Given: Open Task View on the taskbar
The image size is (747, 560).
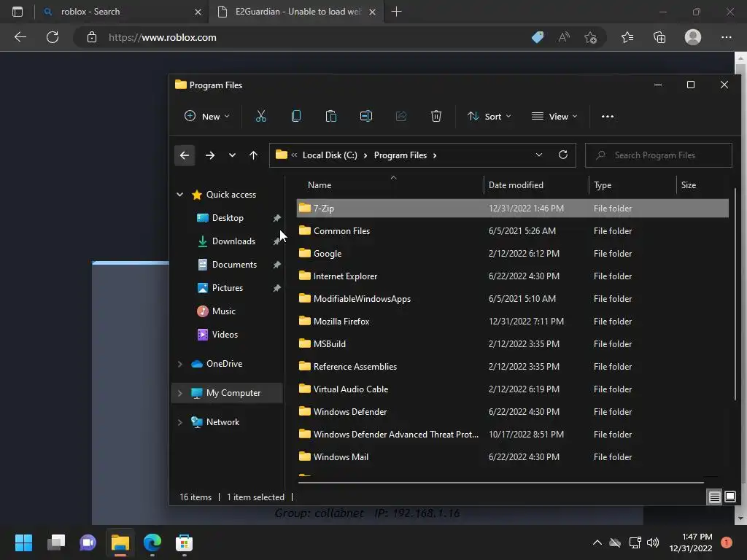Looking at the screenshot, I should coord(55,542).
